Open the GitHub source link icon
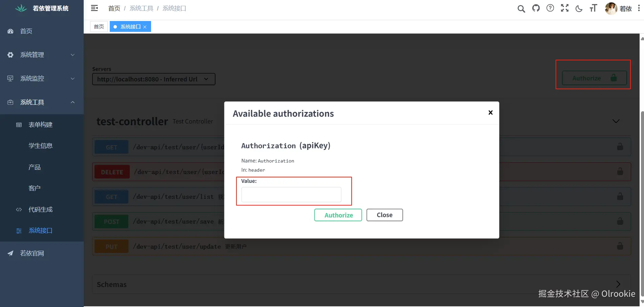The image size is (644, 307). point(536,8)
